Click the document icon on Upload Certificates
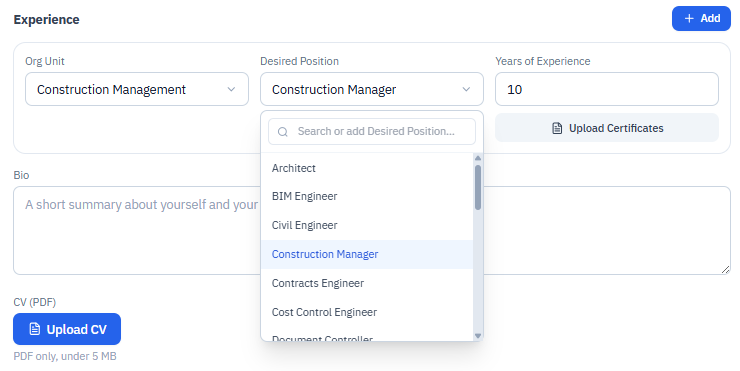Image resolution: width=740 pixels, height=371 pixels. click(x=557, y=128)
